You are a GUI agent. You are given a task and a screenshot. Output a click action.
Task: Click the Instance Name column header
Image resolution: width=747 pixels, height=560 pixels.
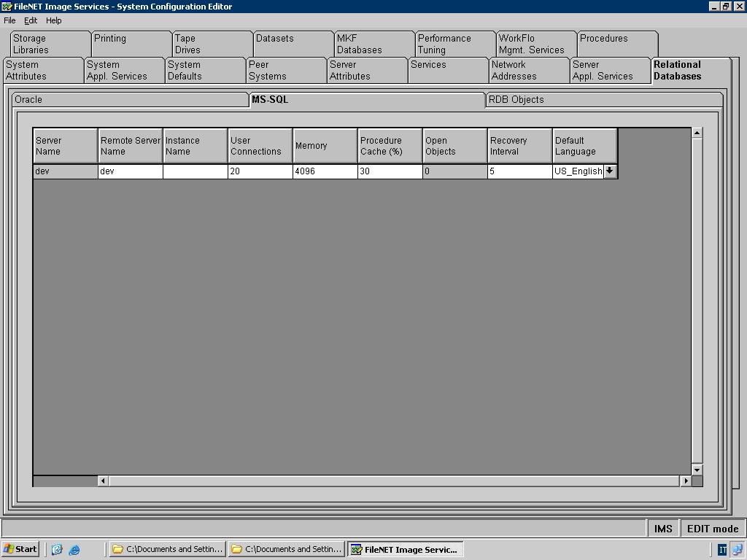[196, 146]
